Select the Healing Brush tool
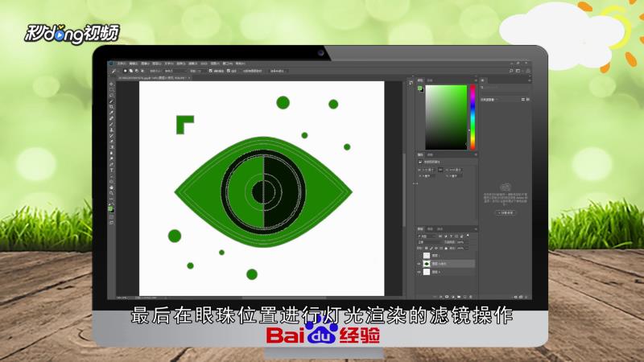The width and height of the screenshot is (644, 362). [x=111, y=118]
